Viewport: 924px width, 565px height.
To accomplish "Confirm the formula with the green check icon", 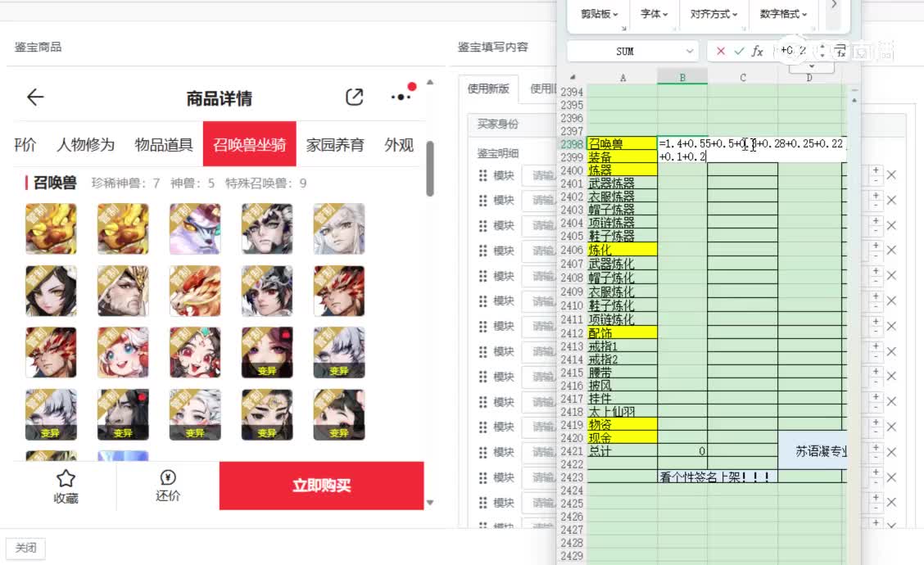I will click(x=739, y=52).
